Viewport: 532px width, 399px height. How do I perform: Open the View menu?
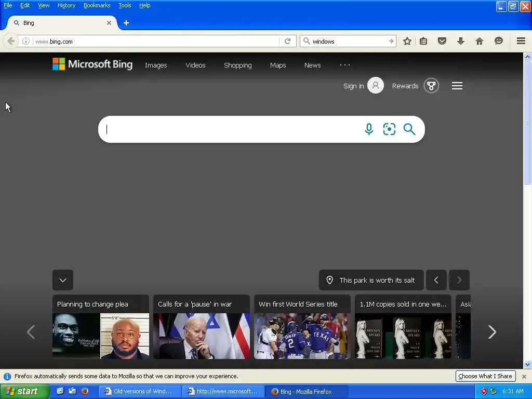pos(44,5)
